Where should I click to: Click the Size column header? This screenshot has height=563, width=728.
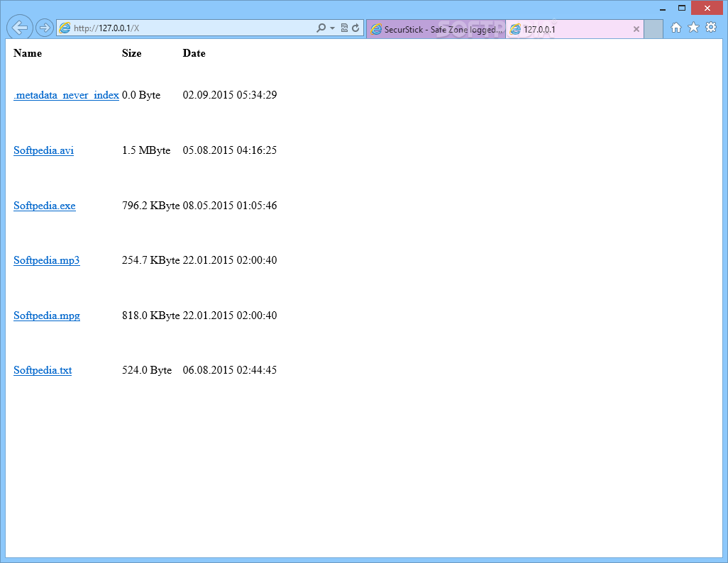(131, 53)
